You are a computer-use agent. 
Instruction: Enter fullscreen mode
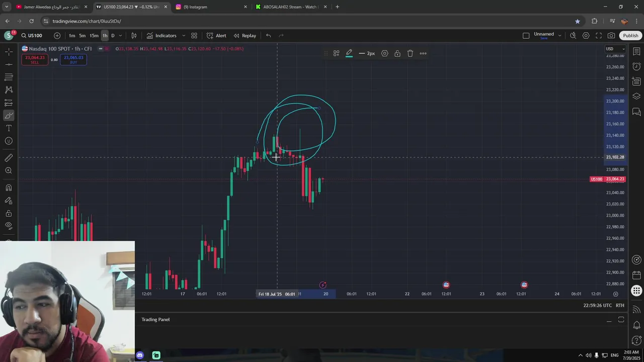[598, 36]
